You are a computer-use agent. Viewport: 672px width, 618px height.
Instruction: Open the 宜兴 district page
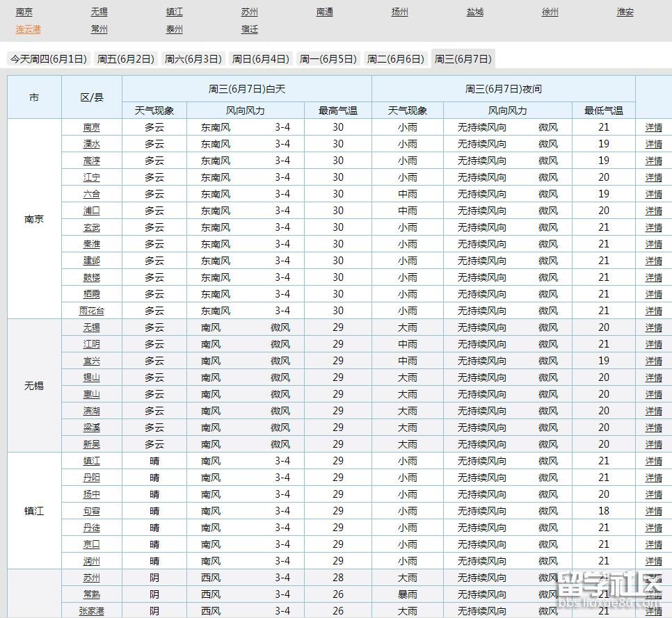(90, 361)
